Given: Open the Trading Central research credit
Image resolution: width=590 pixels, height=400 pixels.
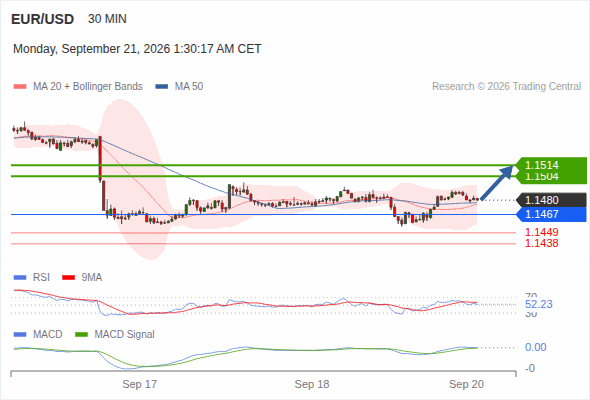Looking at the screenshot, I should 506,87.
